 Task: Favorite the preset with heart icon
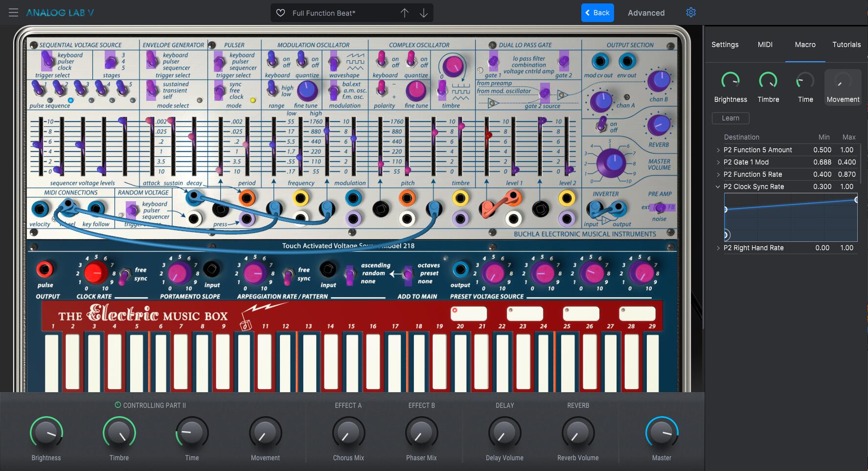[x=280, y=13]
